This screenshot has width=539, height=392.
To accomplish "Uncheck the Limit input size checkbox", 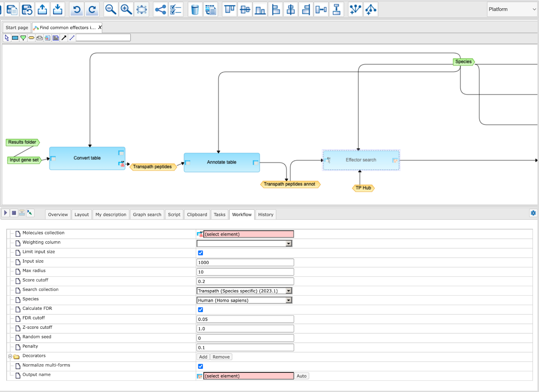I will [x=200, y=253].
